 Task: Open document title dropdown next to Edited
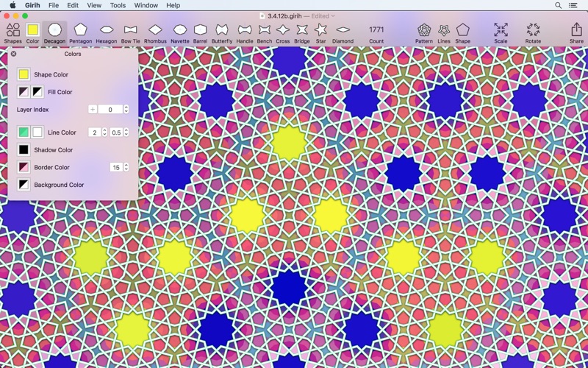point(333,16)
